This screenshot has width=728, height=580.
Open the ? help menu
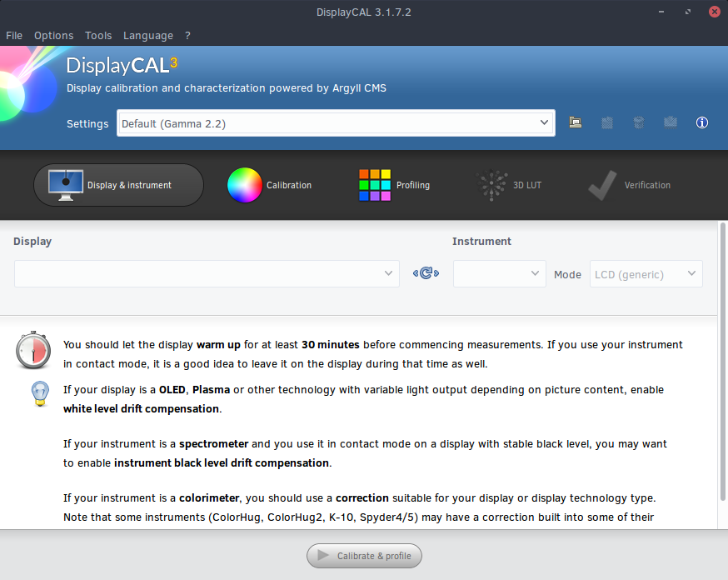(187, 35)
